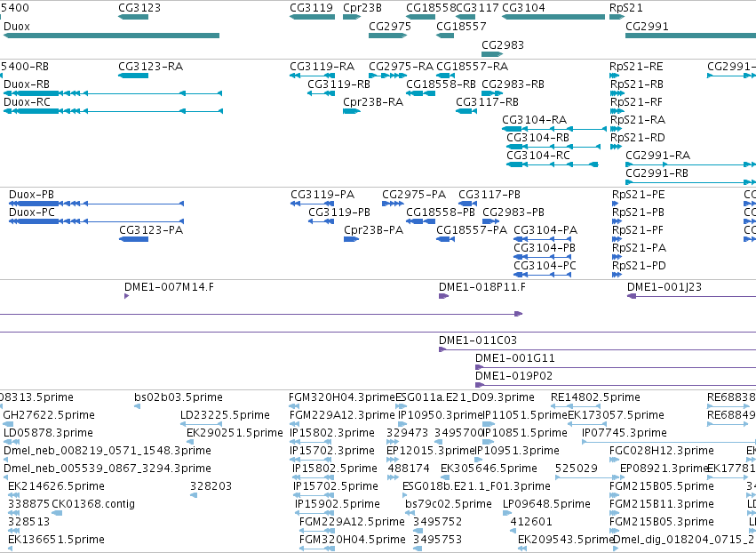Select BAC clone DME1-001G11

[515, 358]
